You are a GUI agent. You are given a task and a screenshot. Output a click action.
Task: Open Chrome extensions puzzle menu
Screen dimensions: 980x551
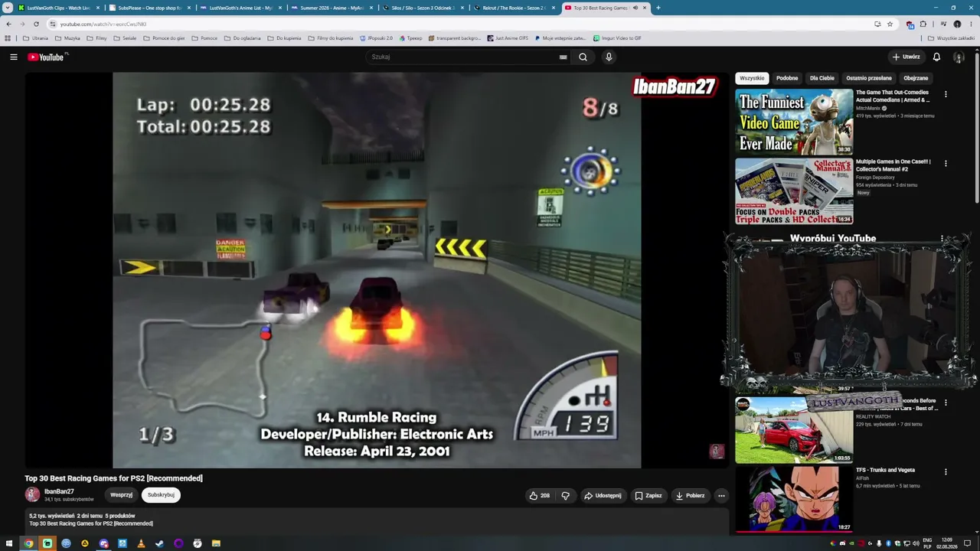pyautogui.click(x=923, y=24)
